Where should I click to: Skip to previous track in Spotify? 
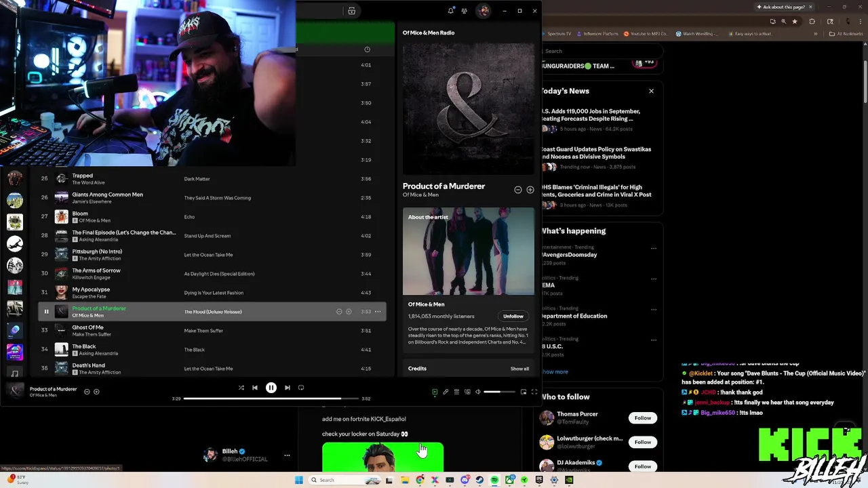click(x=255, y=388)
